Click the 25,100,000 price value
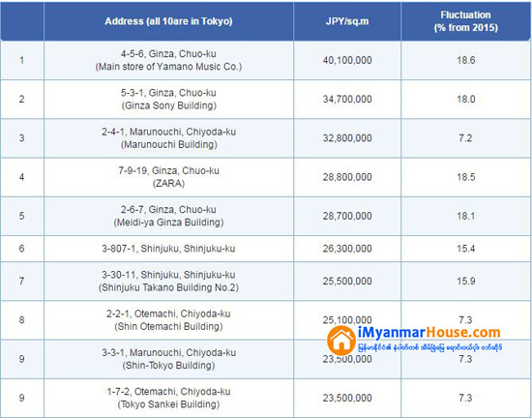 (x=347, y=320)
